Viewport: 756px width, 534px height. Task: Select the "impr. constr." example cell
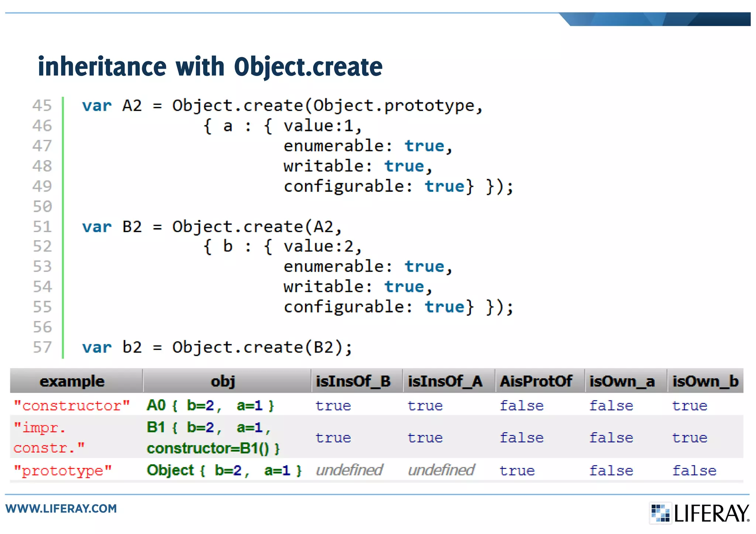(49, 438)
